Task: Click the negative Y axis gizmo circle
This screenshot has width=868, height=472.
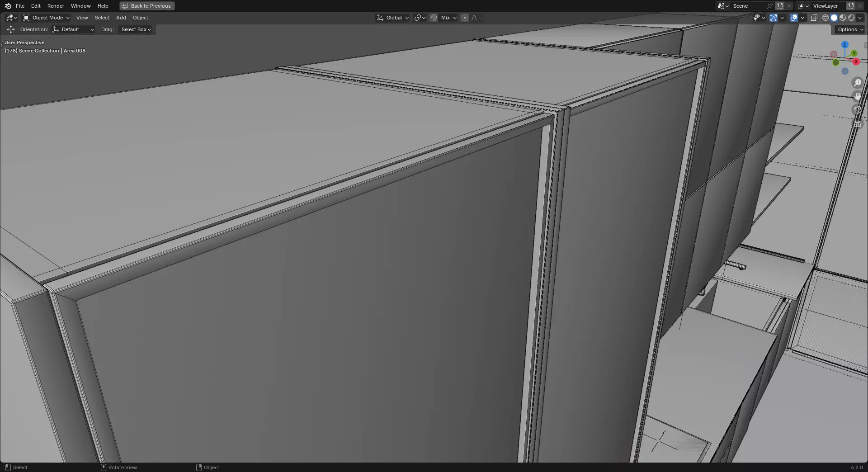Action: coord(836,62)
